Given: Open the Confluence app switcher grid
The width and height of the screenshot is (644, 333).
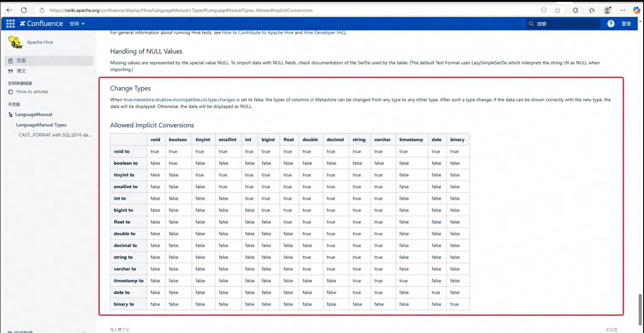Looking at the screenshot, I should (x=10, y=24).
